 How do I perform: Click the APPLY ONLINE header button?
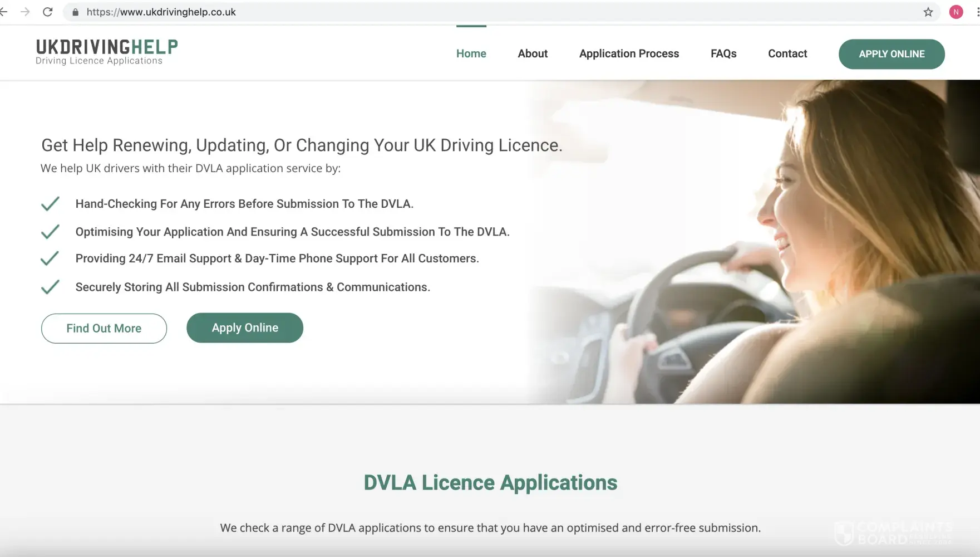tap(892, 54)
